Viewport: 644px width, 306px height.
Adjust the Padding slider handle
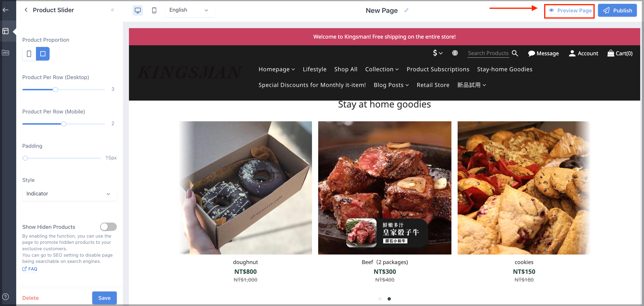[25, 158]
